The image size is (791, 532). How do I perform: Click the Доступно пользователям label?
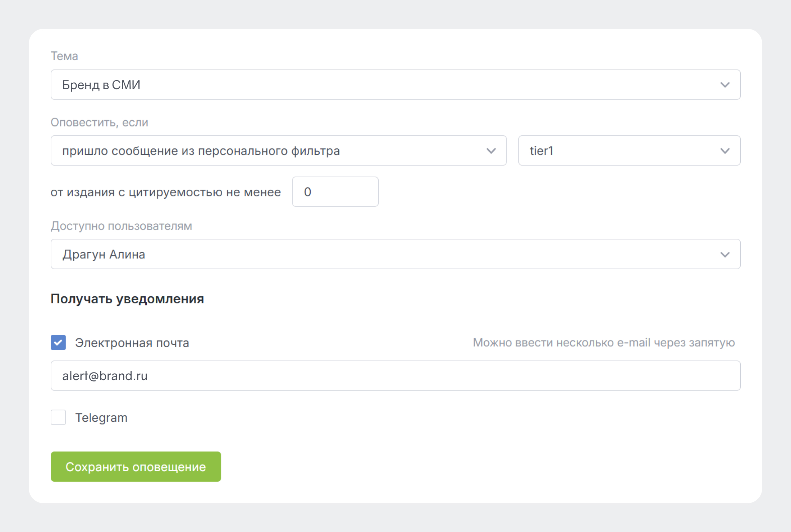point(121,226)
